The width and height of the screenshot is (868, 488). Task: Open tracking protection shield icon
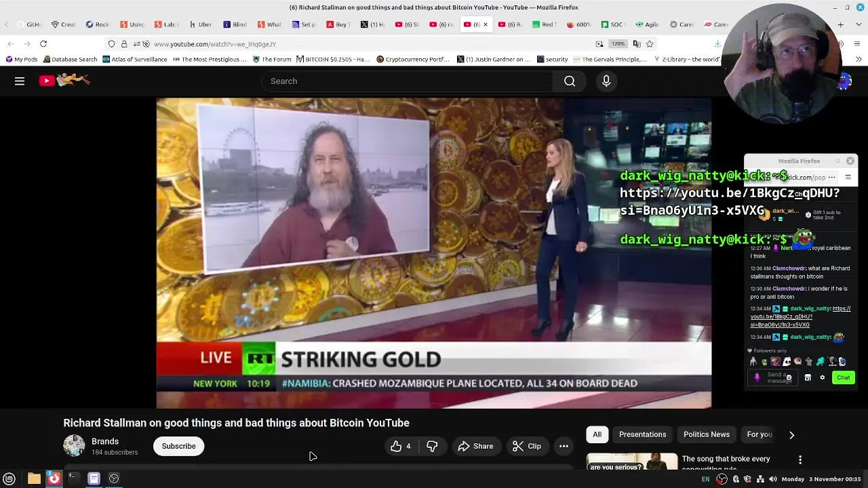point(112,44)
